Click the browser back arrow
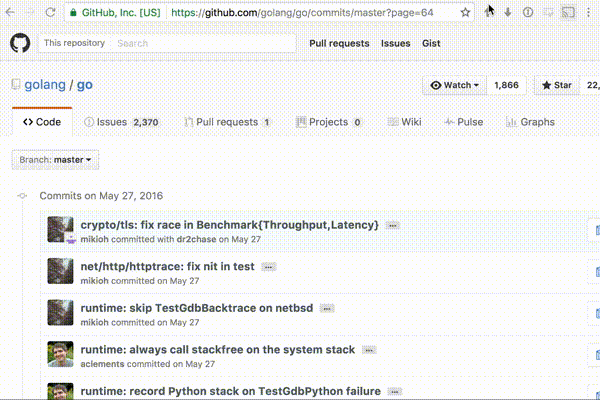The image size is (600, 400). (x=10, y=12)
